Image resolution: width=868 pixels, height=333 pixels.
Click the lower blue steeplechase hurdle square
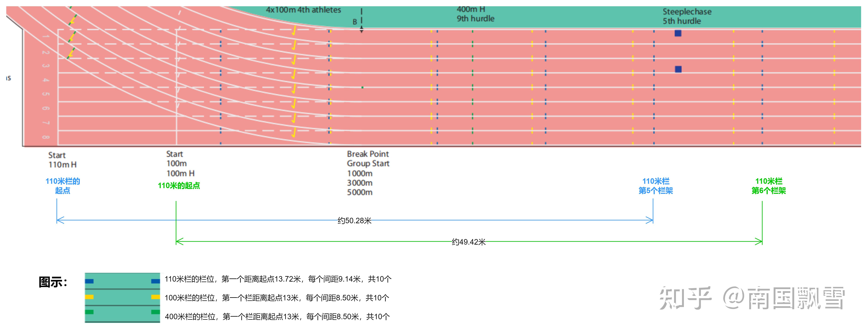tap(678, 69)
